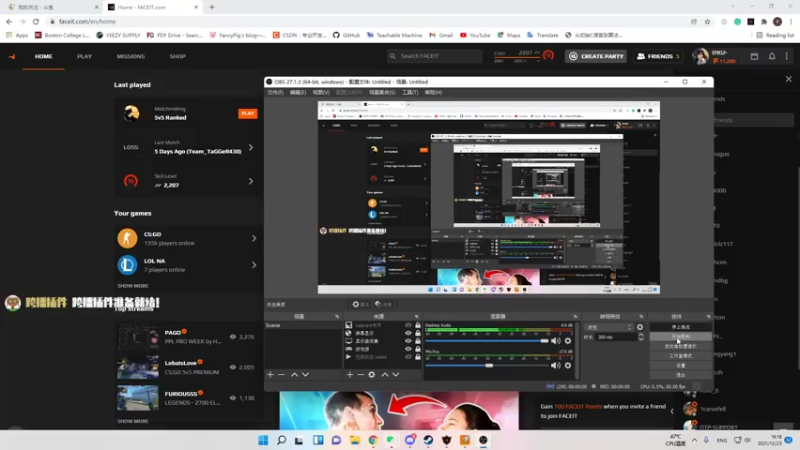Viewport: 800px width, 450px height.
Task: Open Desktop Audio settings gear
Action: pos(568,341)
